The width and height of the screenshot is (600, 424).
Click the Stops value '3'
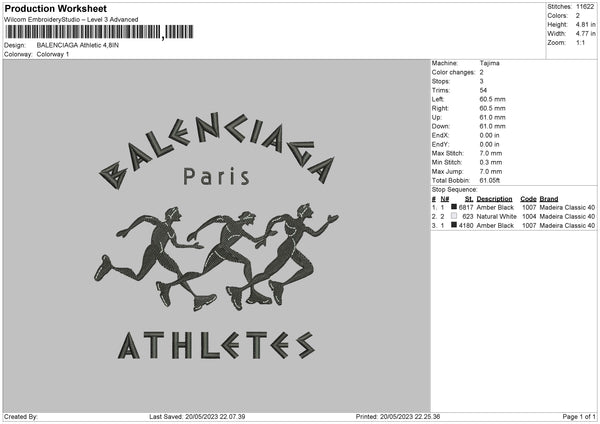[x=481, y=81]
